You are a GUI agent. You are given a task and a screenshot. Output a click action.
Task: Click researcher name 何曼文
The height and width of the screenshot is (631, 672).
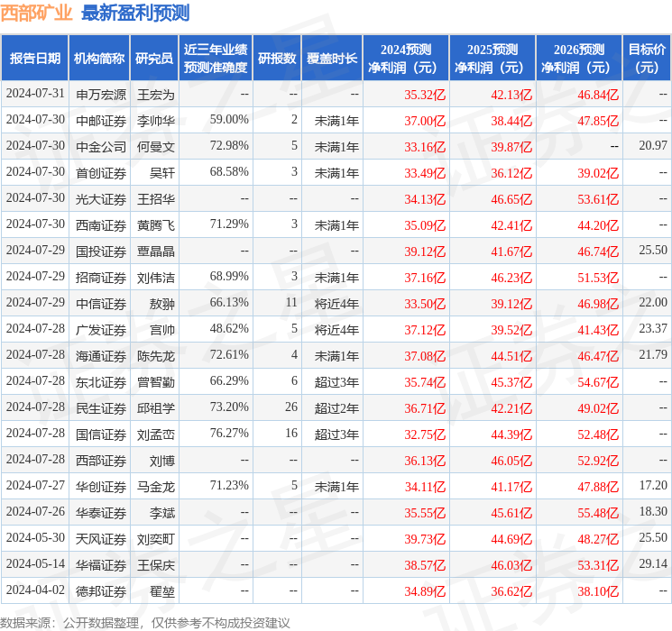coord(156,147)
